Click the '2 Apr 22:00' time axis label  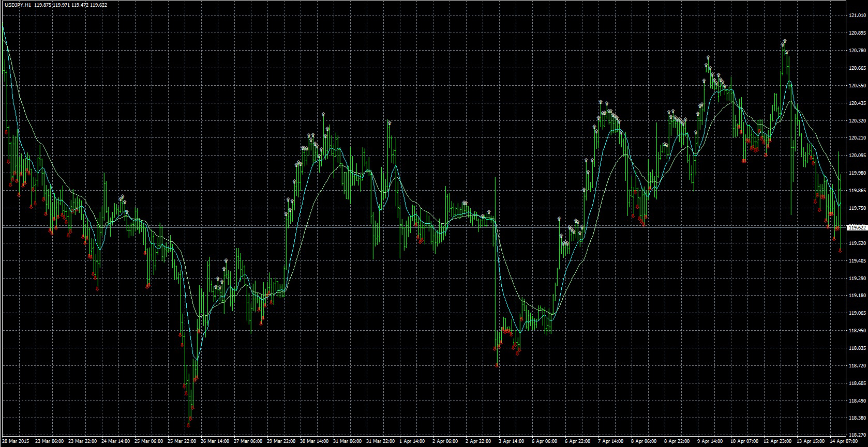tap(476, 442)
